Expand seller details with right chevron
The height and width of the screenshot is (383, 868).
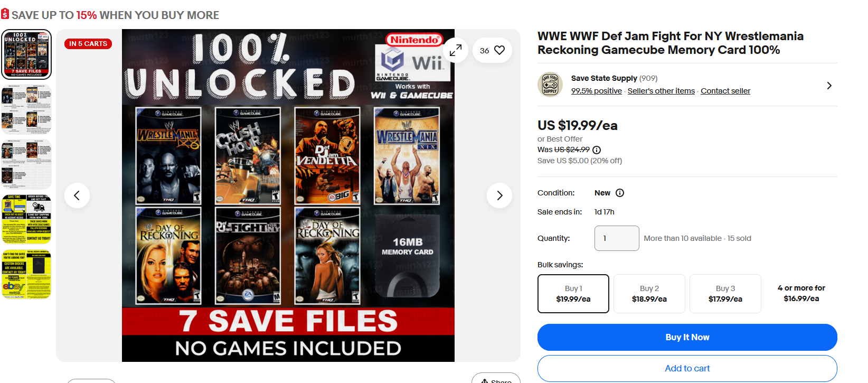coord(829,86)
